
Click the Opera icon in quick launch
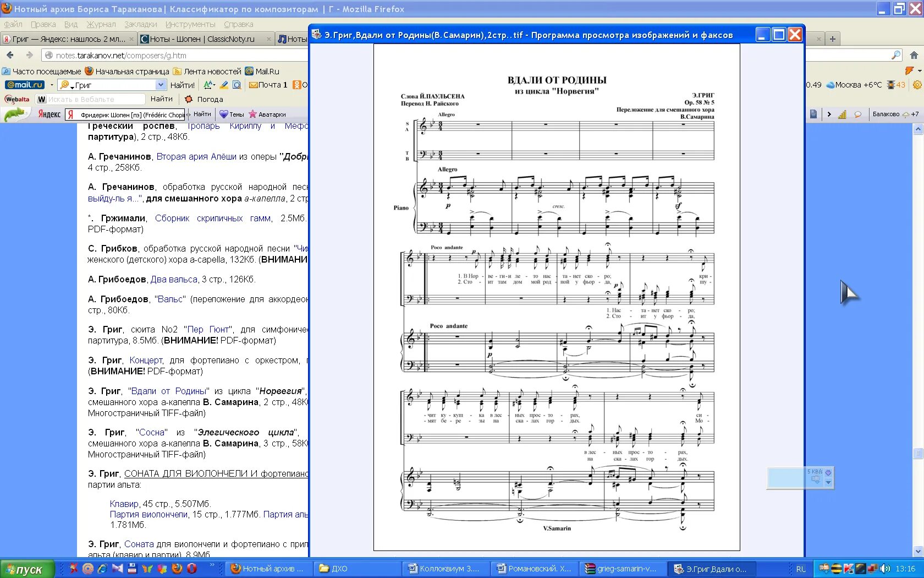[x=192, y=569]
